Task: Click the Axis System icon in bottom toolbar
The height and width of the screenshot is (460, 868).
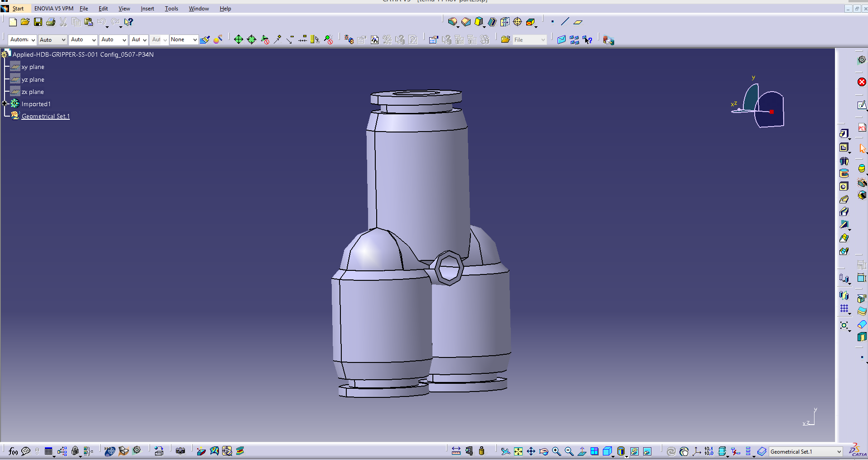Action: tap(697, 451)
